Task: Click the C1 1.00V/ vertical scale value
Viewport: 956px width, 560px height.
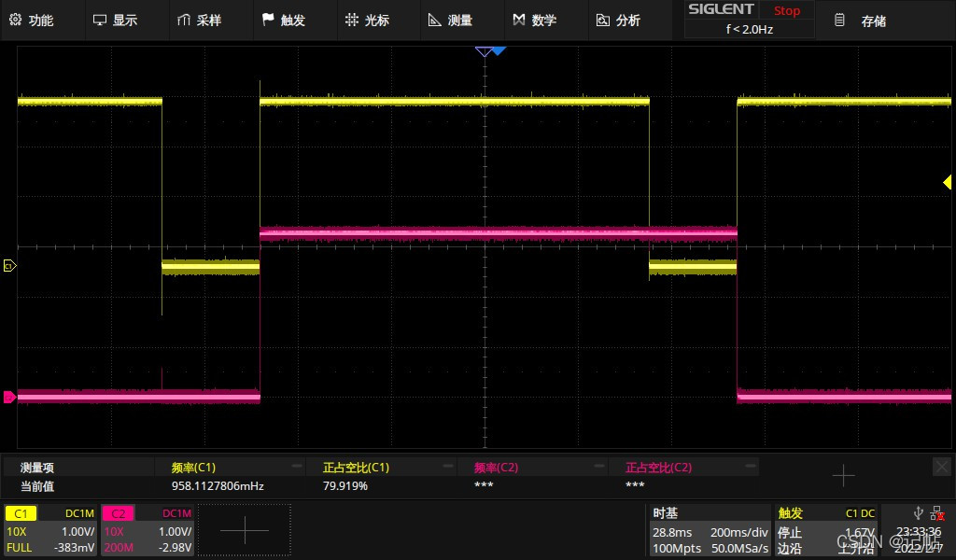Action: (x=78, y=531)
